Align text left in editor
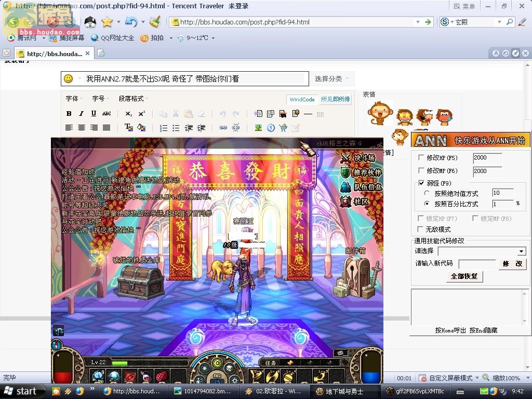532x399 pixels. click(69, 128)
